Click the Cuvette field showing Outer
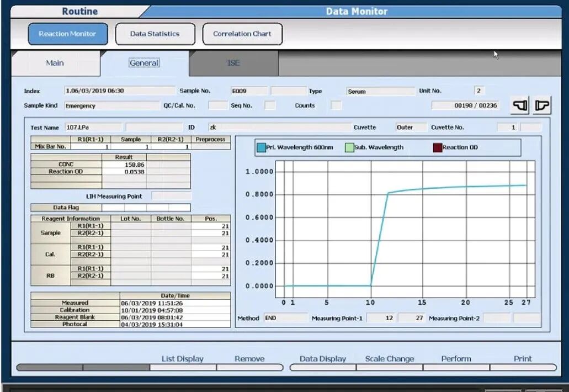 [411, 128]
